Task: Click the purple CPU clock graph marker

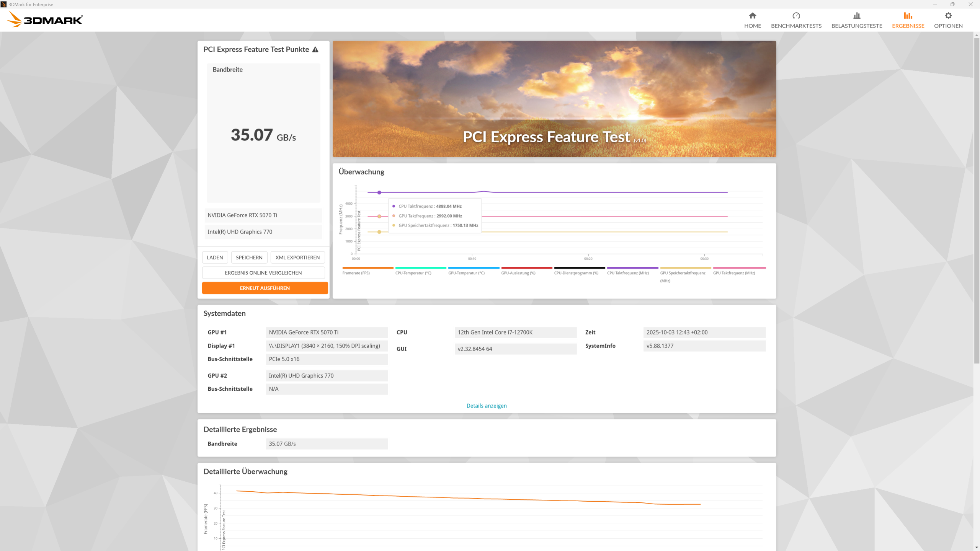Action: coord(379,192)
